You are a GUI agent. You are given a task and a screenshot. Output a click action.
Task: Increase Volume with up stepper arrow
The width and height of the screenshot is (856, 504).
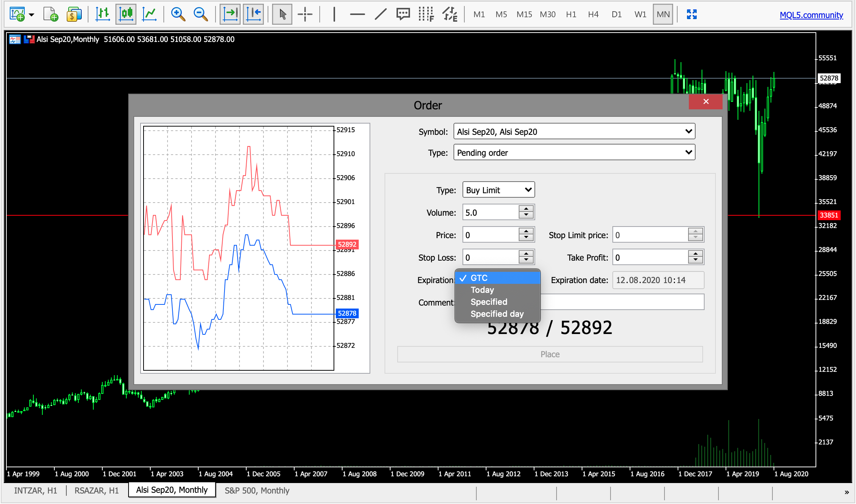point(526,209)
